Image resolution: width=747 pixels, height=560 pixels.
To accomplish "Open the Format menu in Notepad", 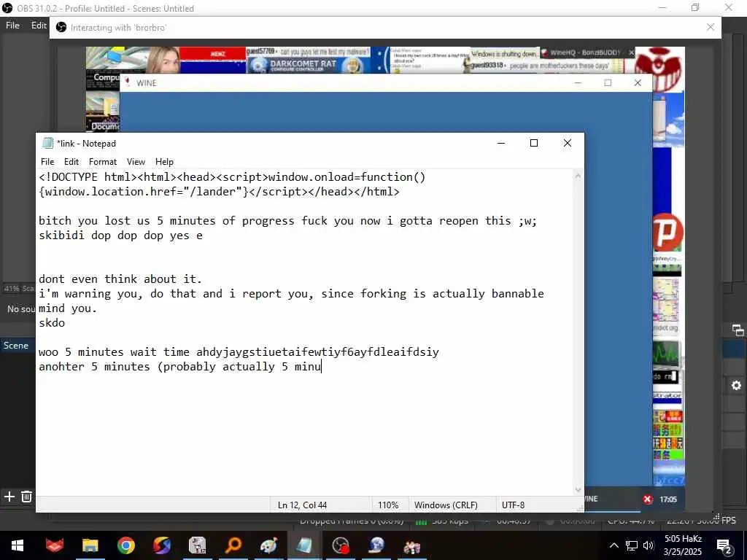I will (102, 162).
